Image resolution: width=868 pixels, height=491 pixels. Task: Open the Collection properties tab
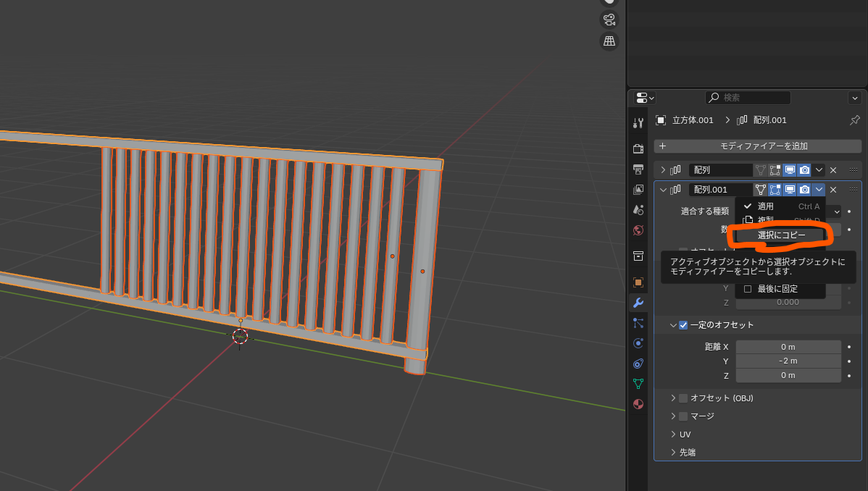[638, 256]
